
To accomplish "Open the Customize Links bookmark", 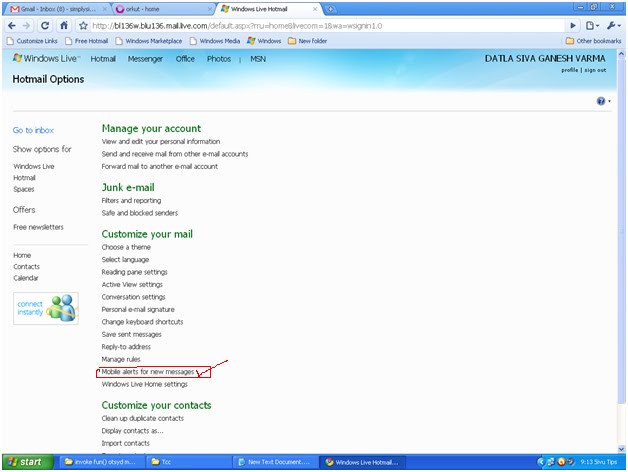I will pyautogui.click(x=32, y=41).
